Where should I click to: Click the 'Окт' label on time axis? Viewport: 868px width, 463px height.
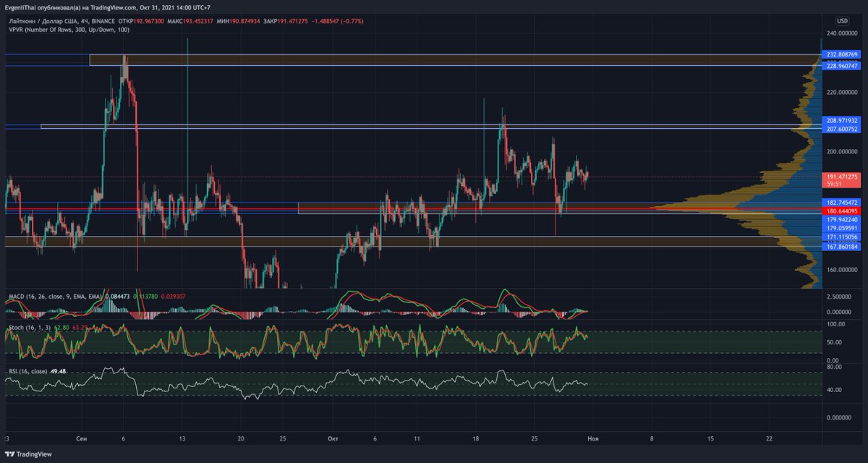(333, 438)
